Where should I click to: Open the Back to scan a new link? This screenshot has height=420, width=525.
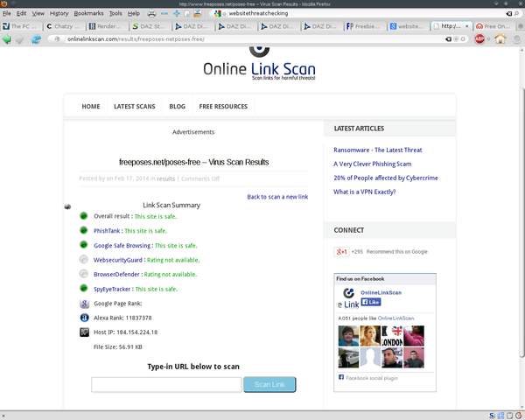[277, 197]
